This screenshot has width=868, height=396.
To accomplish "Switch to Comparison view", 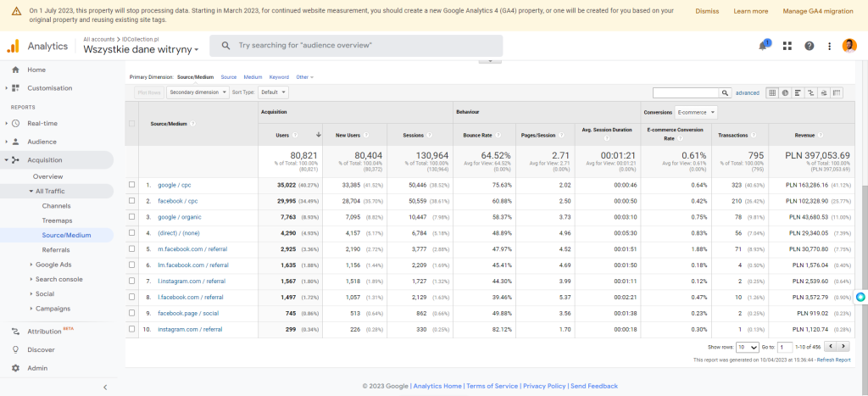I will click(811, 92).
